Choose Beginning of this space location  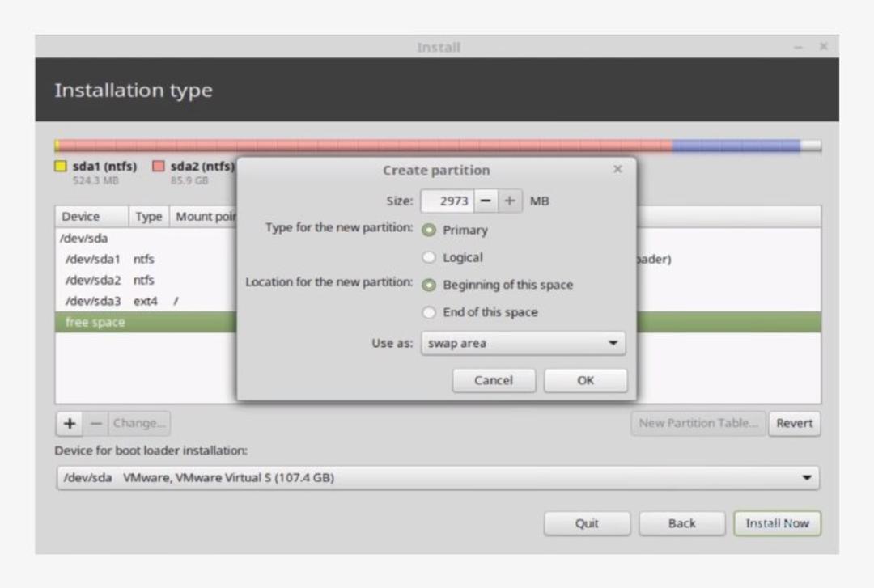[x=429, y=285]
